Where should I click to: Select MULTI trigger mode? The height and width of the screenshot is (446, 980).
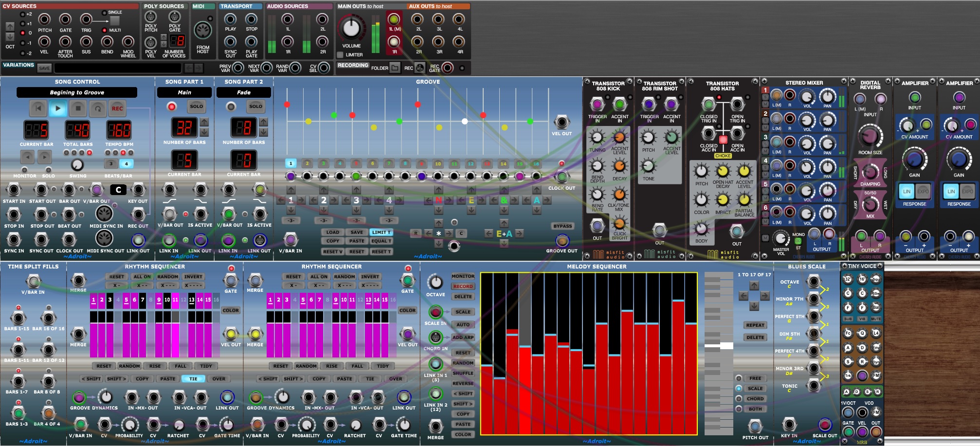point(104,30)
